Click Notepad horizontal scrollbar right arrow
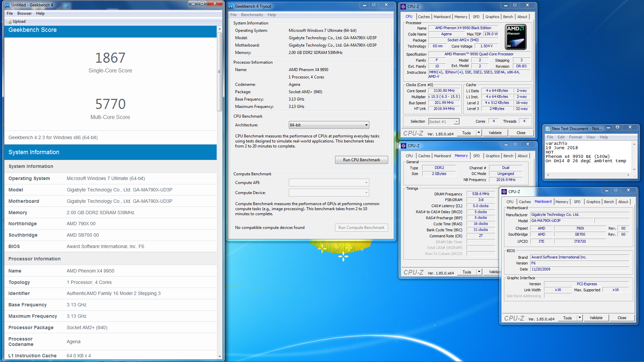Image resolution: width=644 pixels, height=362 pixels. [628, 175]
